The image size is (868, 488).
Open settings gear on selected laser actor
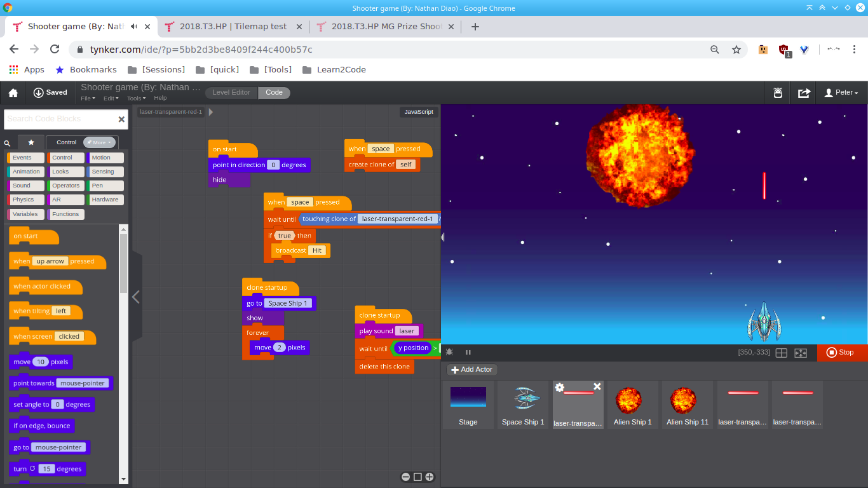tap(559, 387)
